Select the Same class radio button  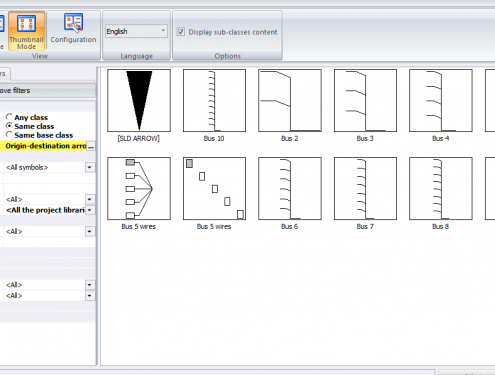pos(9,126)
